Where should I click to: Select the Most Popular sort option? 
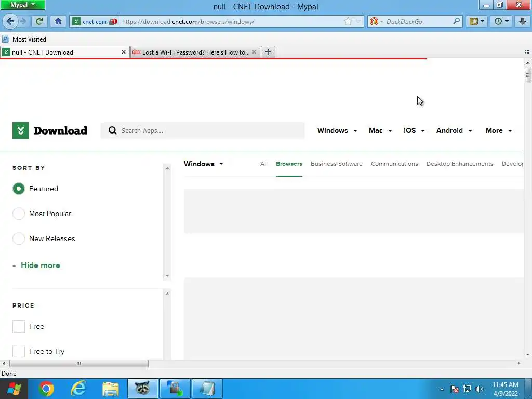pos(19,214)
